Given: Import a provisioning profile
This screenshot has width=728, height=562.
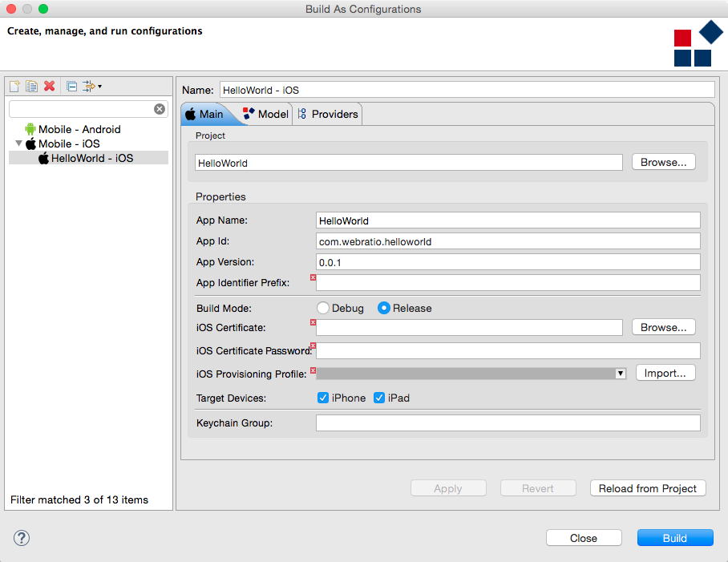Looking at the screenshot, I should click(665, 373).
